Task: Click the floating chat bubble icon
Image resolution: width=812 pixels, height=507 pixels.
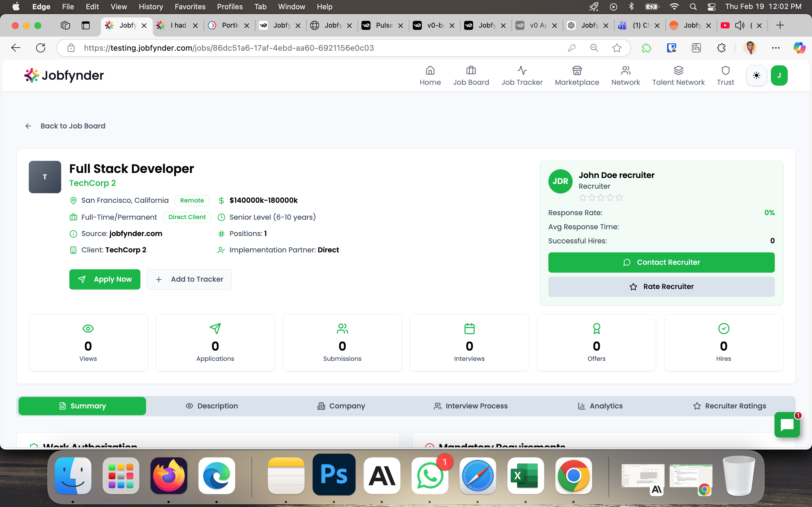Action: point(787,425)
